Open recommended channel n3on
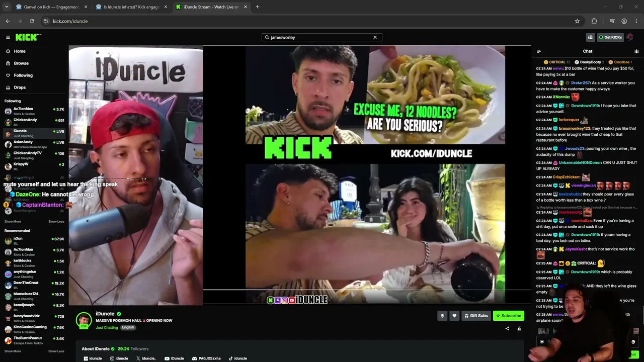 coord(34,241)
